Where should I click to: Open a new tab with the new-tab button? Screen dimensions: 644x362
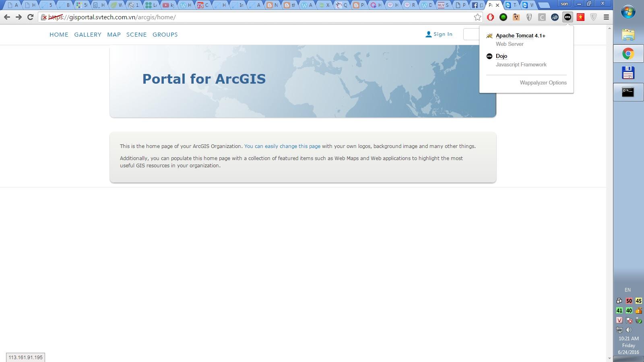[x=544, y=5]
